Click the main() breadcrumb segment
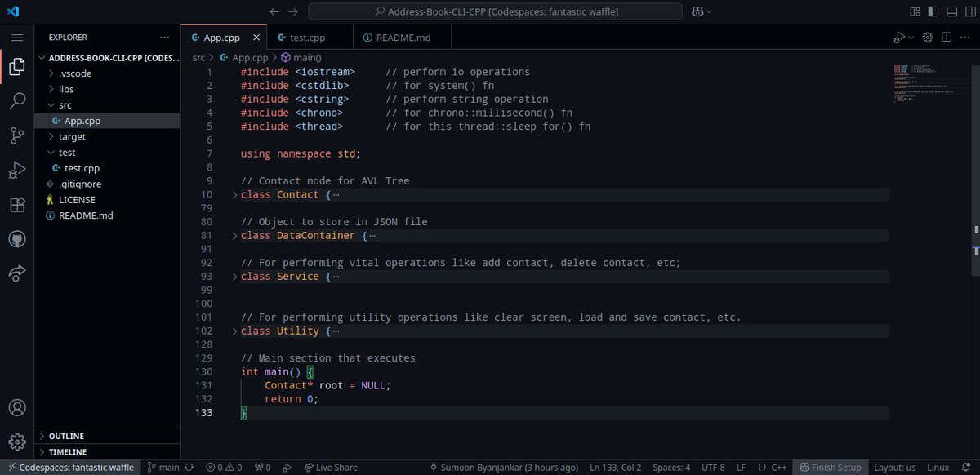980x475 pixels. point(301,58)
